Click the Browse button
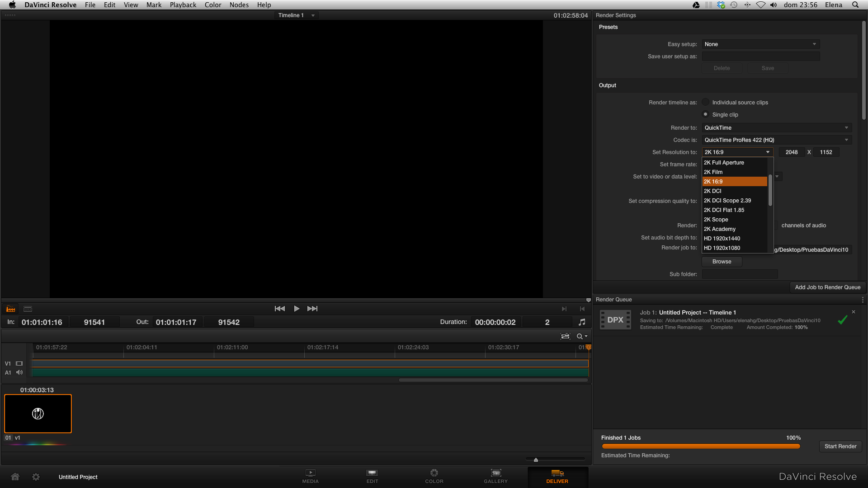Viewport: 868px width, 488px height. (x=722, y=262)
